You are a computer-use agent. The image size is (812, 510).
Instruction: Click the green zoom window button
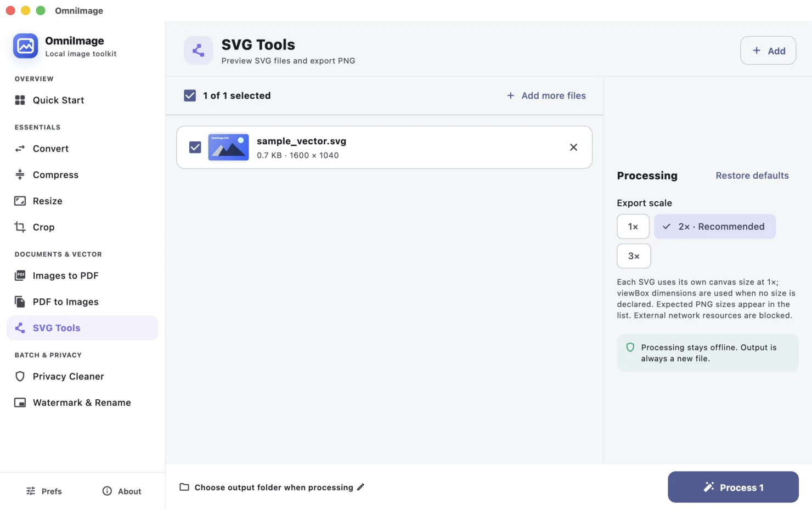pyautogui.click(x=41, y=10)
